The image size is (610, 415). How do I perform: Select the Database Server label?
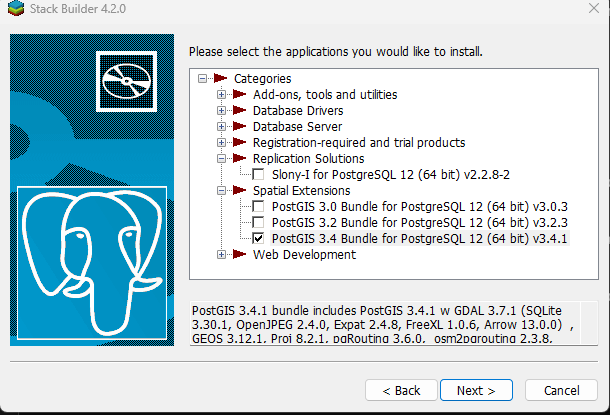click(x=298, y=126)
